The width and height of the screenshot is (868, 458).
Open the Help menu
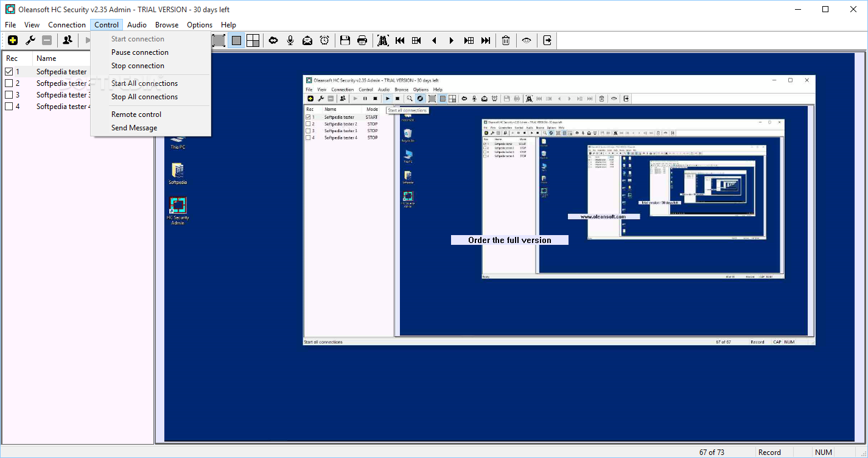pos(228,25)
